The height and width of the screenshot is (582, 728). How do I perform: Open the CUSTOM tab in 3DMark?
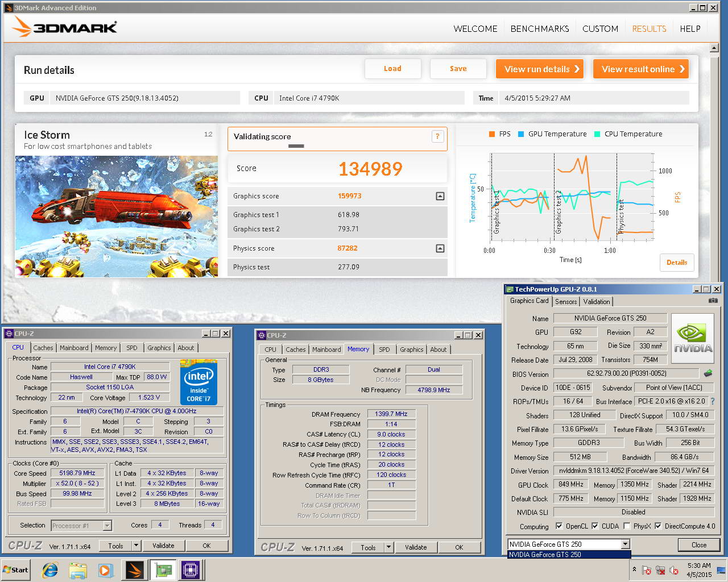[600, 28]
